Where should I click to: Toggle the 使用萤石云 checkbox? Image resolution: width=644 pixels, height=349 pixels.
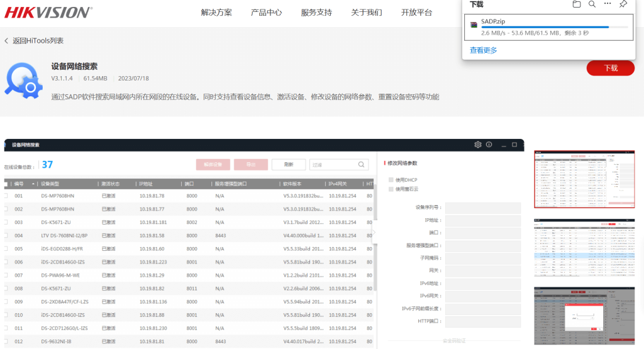[391, 189]
